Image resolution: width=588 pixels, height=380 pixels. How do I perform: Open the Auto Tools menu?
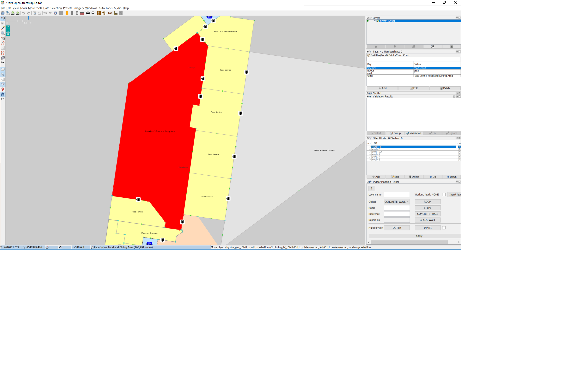tap(105, 8)
